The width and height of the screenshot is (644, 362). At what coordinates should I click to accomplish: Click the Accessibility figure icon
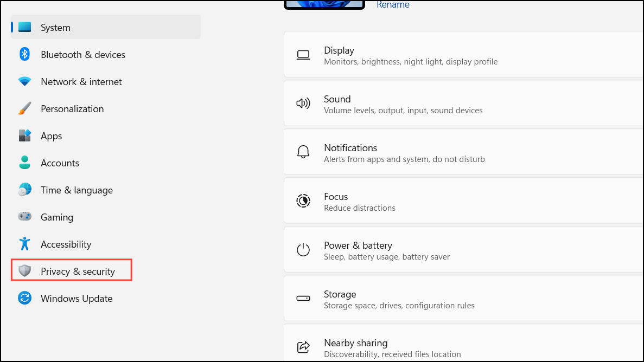pyautogui.click(x=24, y=244)
